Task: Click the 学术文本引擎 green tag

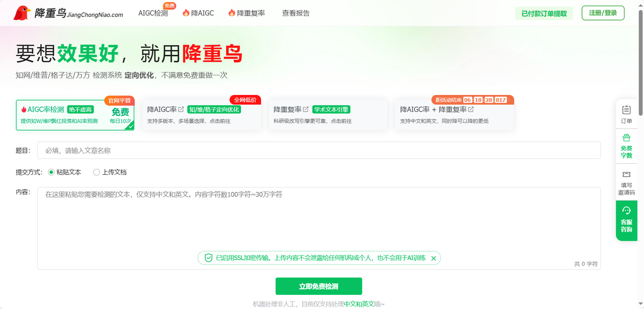Action: click(x=331, y=110)
